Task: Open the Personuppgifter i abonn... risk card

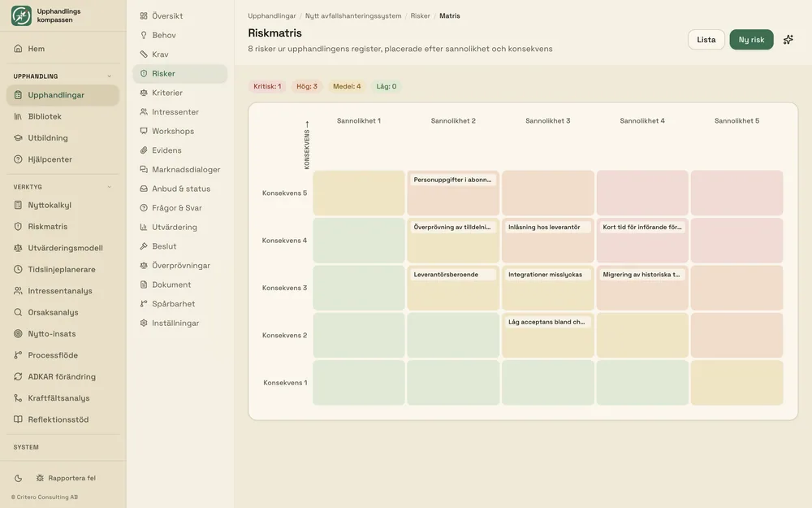Action: [453, 180]
